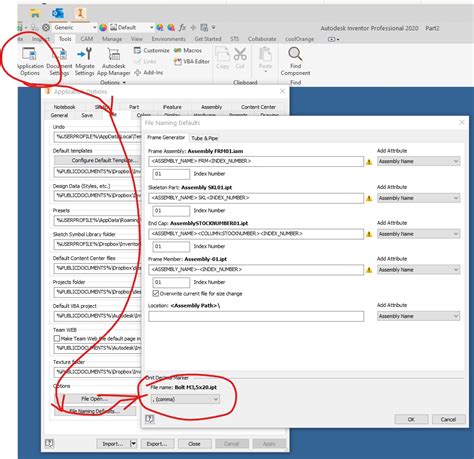Click the arrow next to the Import button
Viewport: 474px width, 459px height.
[133, 444]
